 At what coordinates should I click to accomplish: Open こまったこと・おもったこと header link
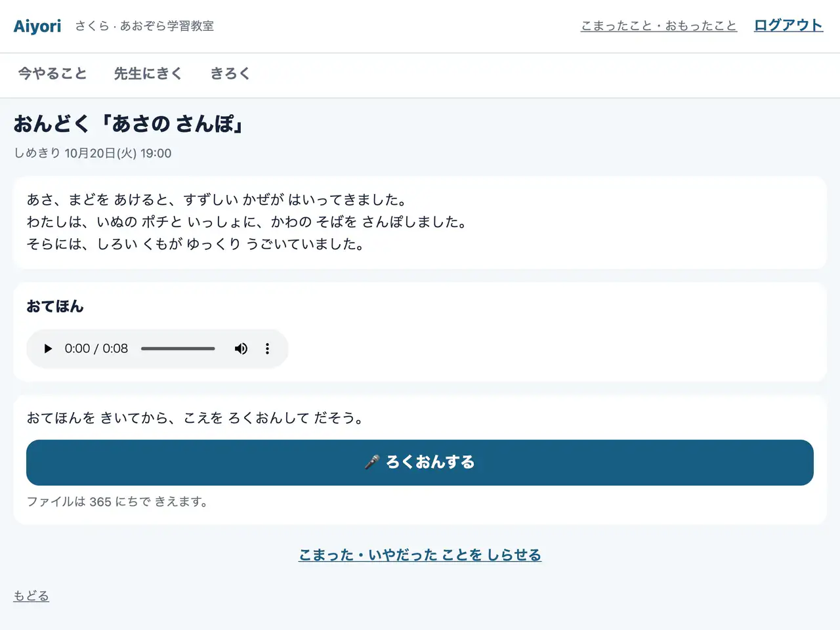point(659,26)
